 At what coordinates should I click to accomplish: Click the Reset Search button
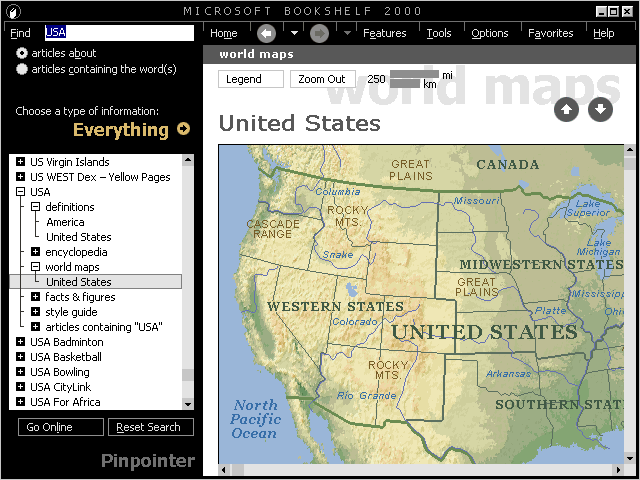tap(151, 427)
